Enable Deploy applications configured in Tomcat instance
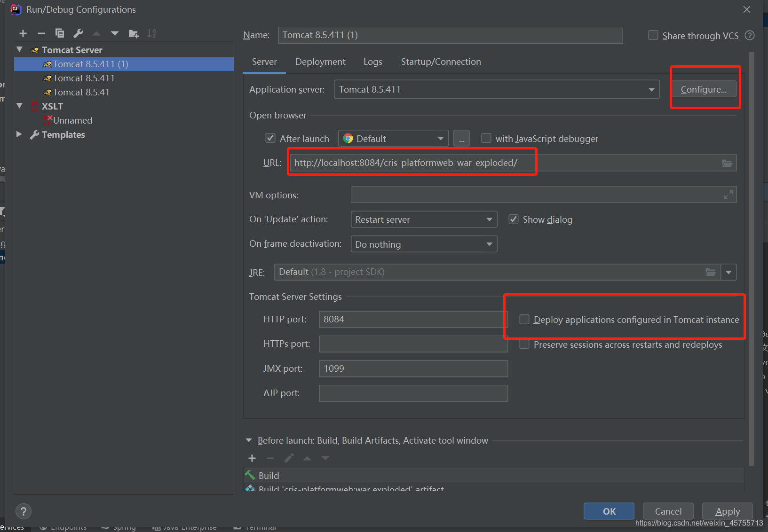 point(524,320)
